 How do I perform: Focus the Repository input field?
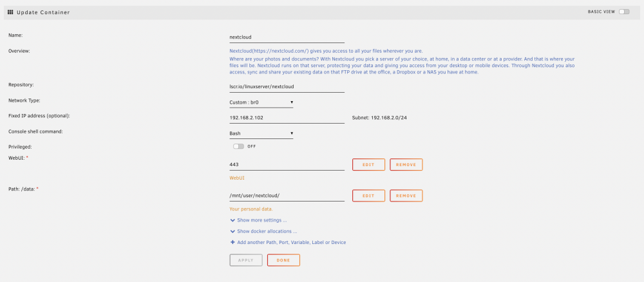click(287, 87)
